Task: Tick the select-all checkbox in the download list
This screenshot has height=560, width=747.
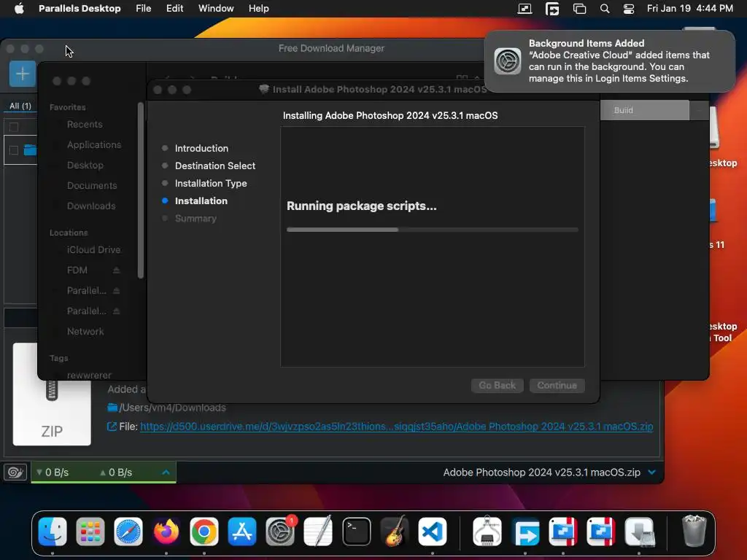Action: (x=14, y=127)
